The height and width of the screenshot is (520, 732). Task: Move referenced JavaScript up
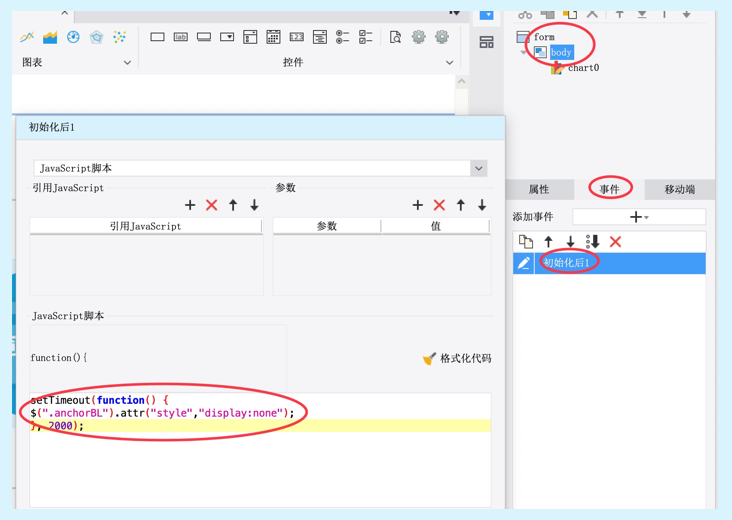point(233,205)
